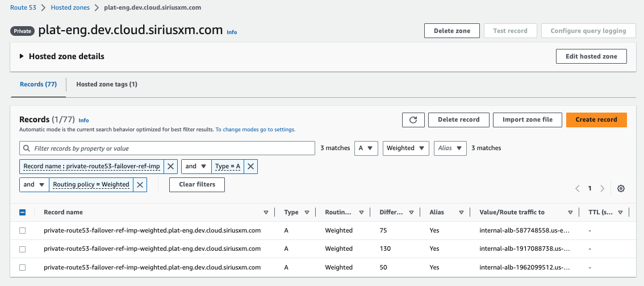Click the Hosted zones breadcrumb
Screen dimensions: 644x286
coord(69,7)
